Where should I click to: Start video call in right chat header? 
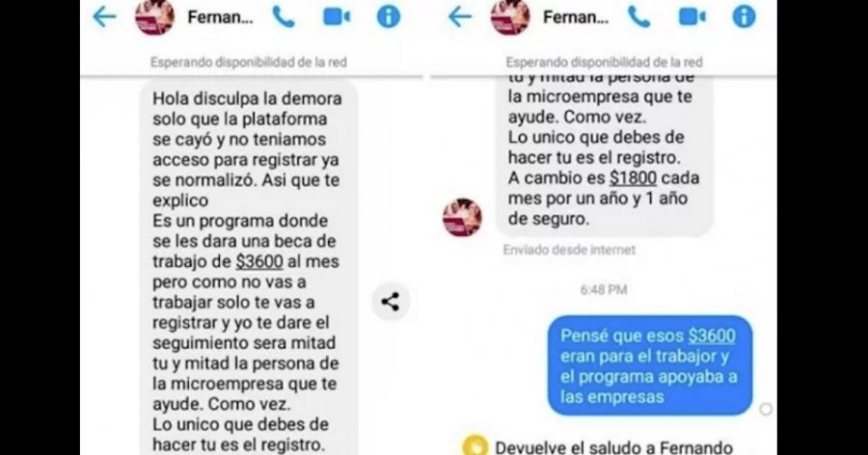pos(692,17)
